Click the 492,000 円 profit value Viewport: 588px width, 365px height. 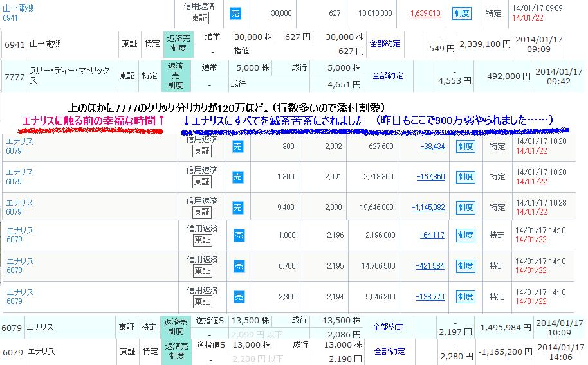pyautogui.click(x=508, y=76)
